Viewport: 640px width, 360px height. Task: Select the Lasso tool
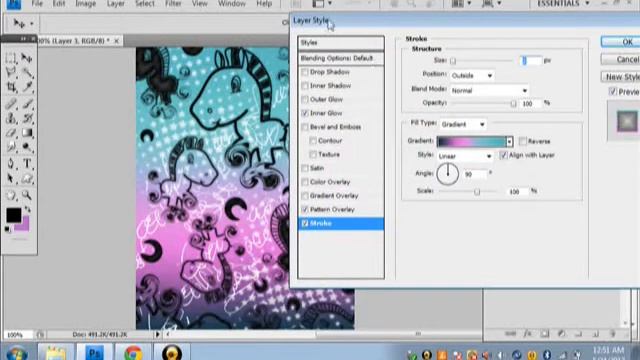tap(11, 72)
